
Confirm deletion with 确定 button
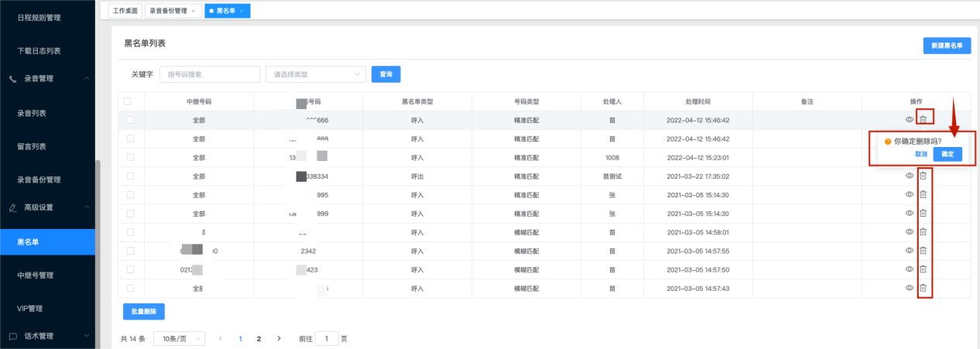[x=947, y=154]
